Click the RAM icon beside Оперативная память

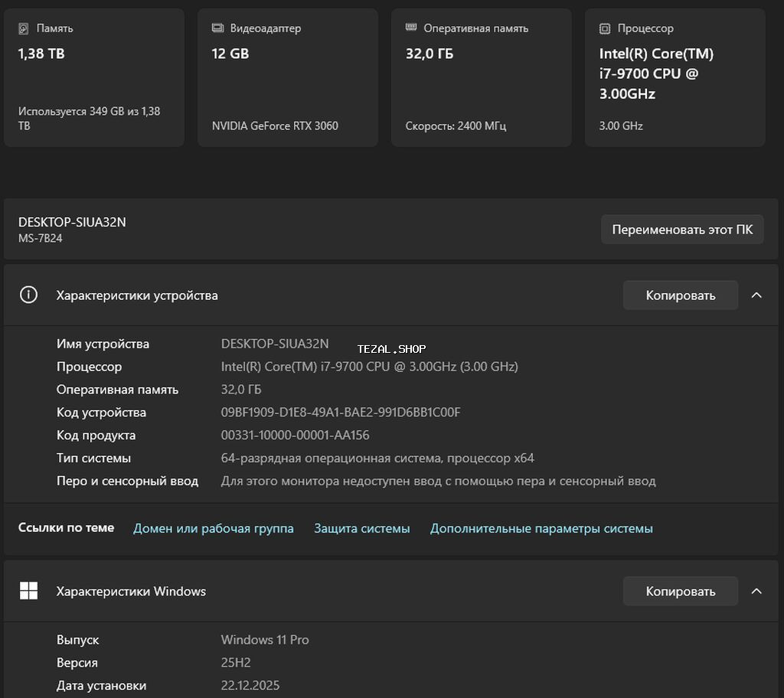click(x=411, y=28)
